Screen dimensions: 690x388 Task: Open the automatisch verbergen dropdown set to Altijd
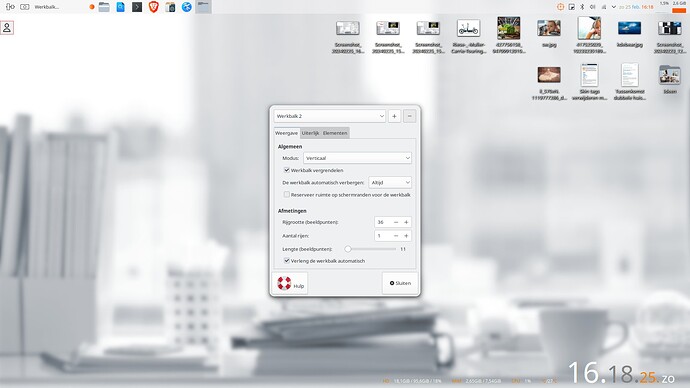point(389,182)
